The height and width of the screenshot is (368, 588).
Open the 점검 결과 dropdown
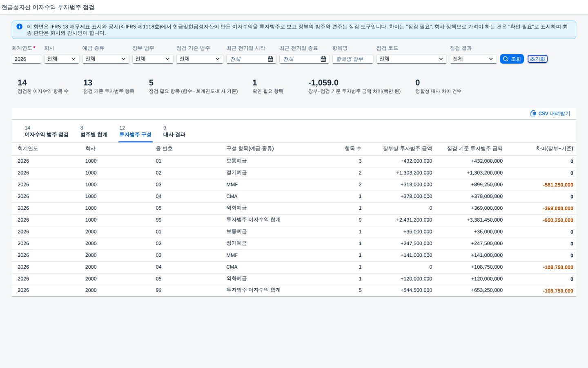(x=473, y=59)
